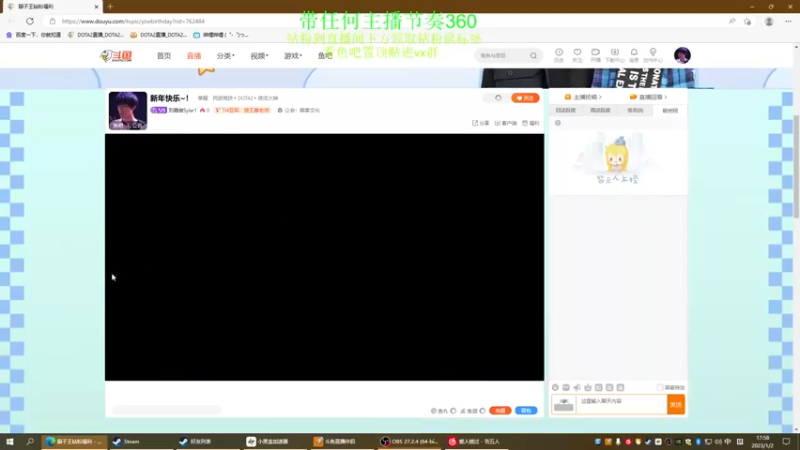Open the download center icon

click(x=615, y=52)
